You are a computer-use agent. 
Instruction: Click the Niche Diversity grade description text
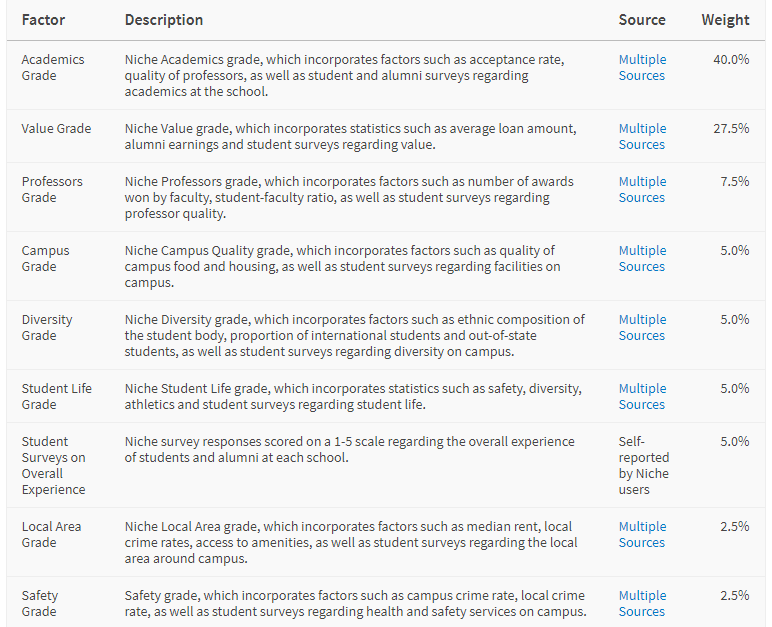click(x=354, y=335)
